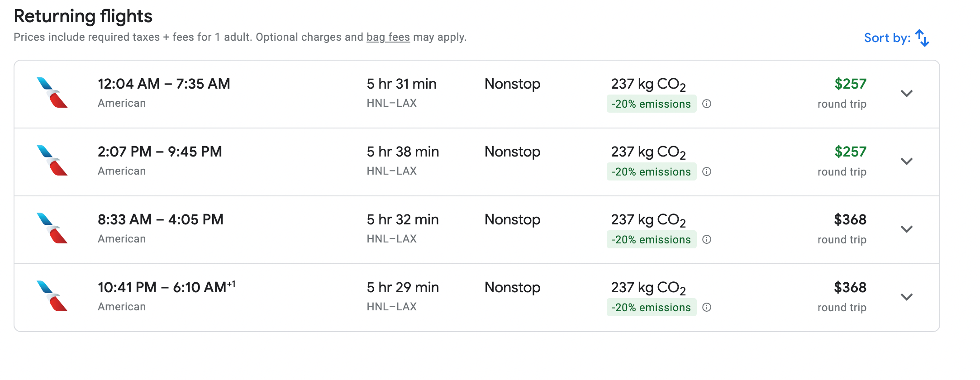Open the Sort by options
Viewport: 980px width, 380px height.
point(887,38)
